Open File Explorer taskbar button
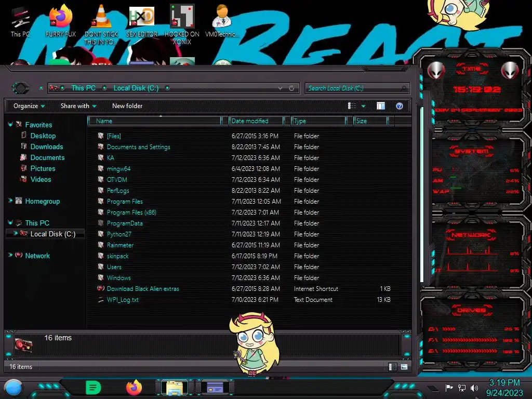 175,388
